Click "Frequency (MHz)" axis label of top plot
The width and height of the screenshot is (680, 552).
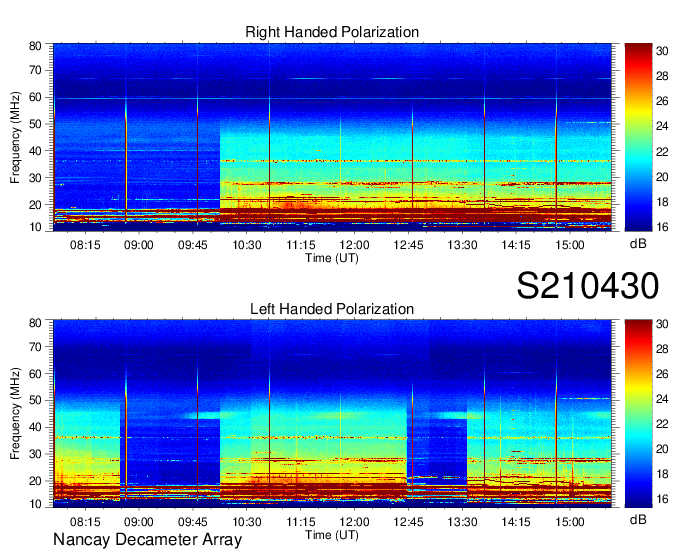(15, 137)
